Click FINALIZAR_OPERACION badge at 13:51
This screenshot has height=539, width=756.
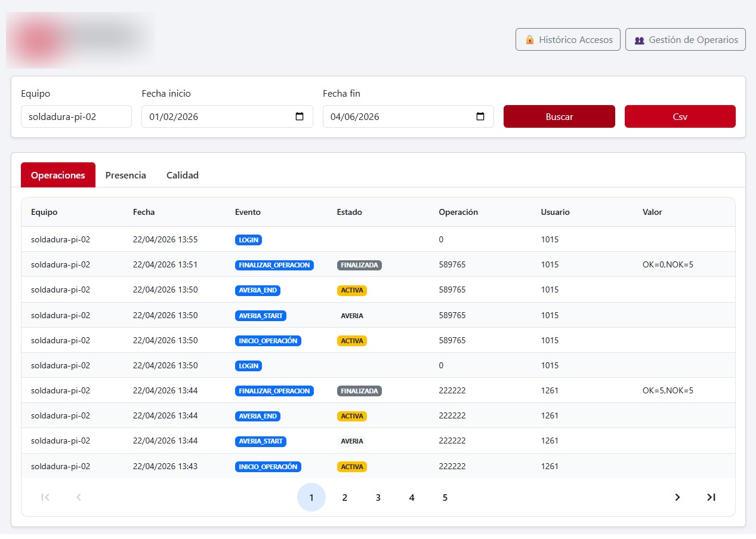274,265
